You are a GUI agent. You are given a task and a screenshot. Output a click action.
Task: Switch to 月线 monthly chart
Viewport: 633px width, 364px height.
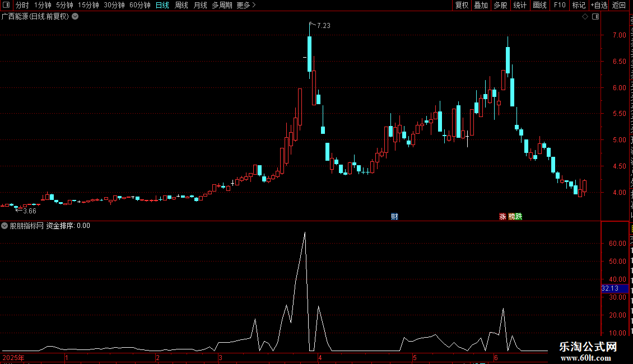[200, 5]
